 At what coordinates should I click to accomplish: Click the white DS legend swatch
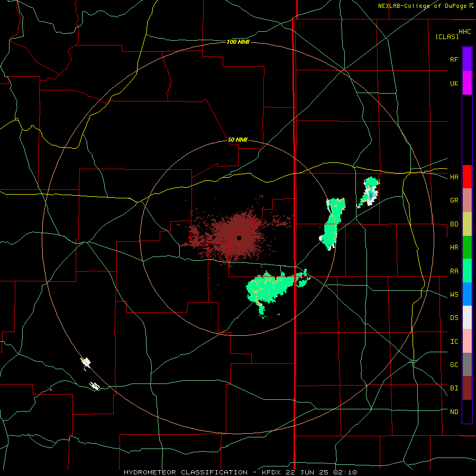coord(467,317)
